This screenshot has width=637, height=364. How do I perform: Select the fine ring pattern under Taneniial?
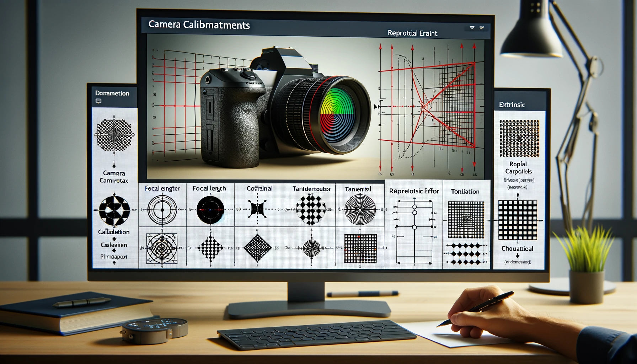point(360,210)
